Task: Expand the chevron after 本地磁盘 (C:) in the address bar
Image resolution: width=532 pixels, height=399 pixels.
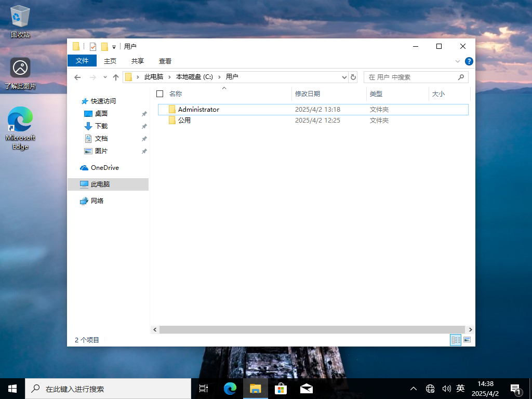Action: pyautogui.click(x=219, y=77)
